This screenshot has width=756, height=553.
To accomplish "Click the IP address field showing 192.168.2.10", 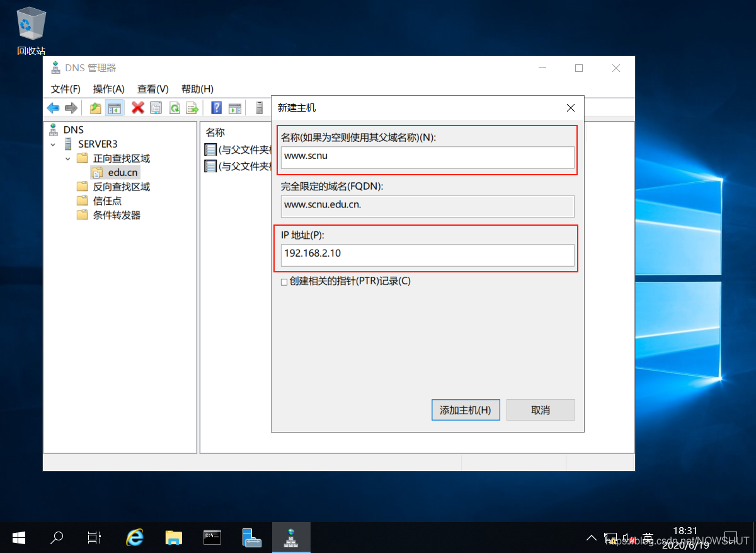I will click(427, 255).
